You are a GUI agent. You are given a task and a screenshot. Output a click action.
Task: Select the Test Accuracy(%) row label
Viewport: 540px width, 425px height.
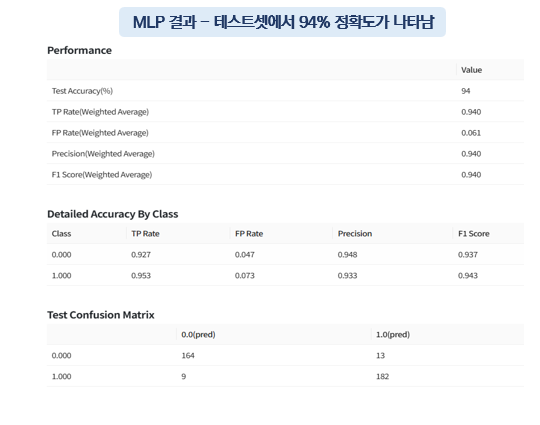[82, 91]
